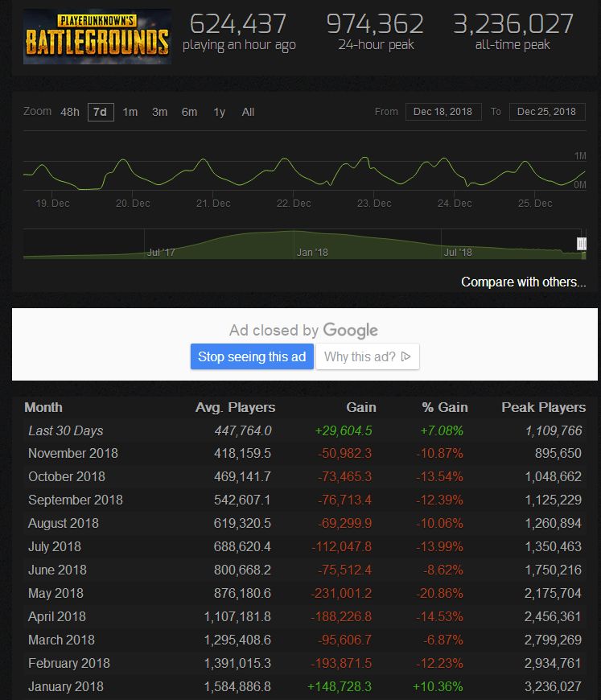Select the January 2018 row label
Image resolution: width=601 pixels, height=700 pixels.
pyautogui.click(x=66, y=686)
